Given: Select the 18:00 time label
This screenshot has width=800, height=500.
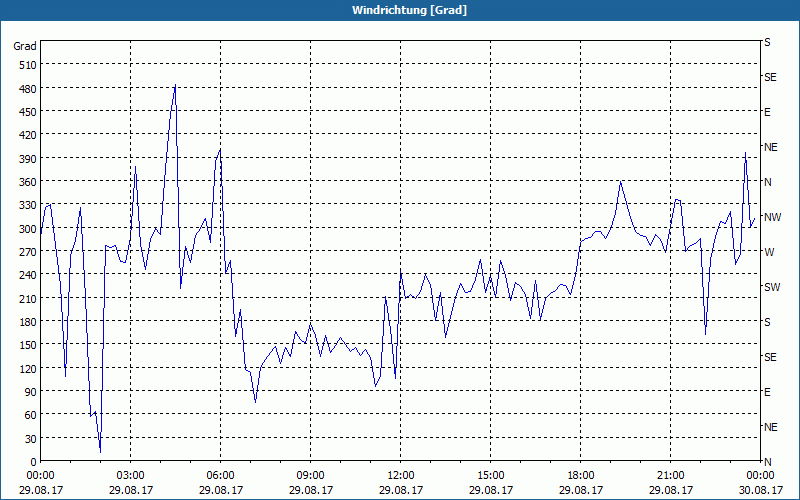Looking at the screenshot, I should (x=581, y=476).
